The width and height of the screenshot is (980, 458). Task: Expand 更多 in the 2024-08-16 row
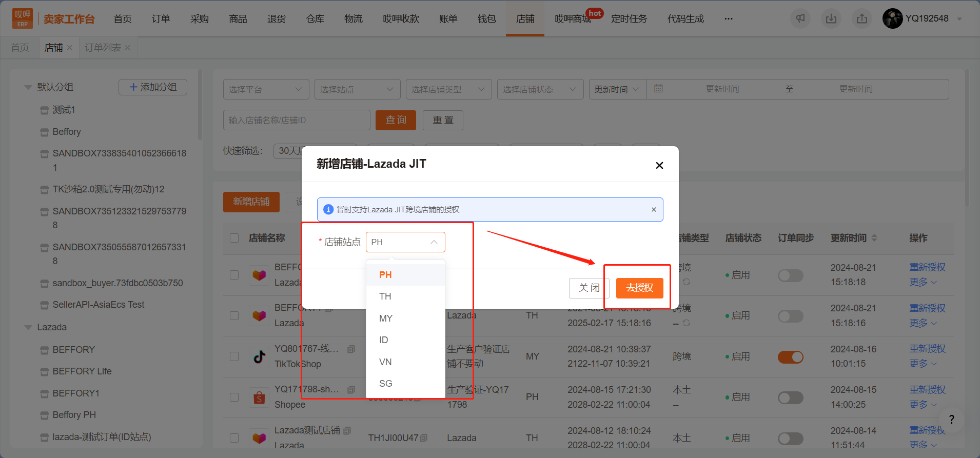pyautogui.click(x=923, y=364)
